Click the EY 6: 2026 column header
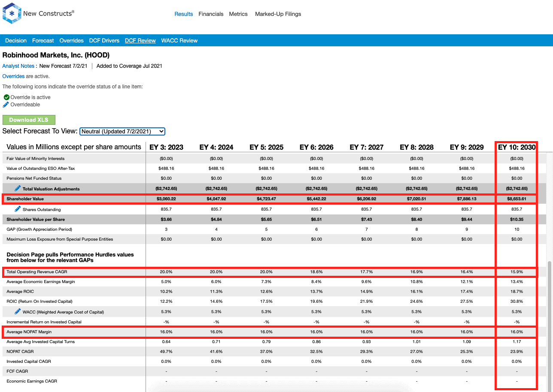553x392 pixels. click(316, 147)
